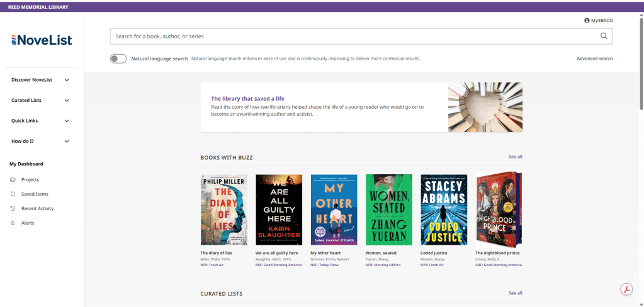Click the NoveList logo
Viewport: 644px width, 307px height.
click(x=42, y=40)
